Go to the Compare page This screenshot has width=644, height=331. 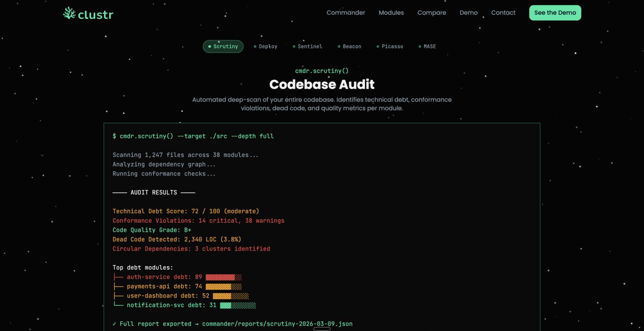click(432, 13)
